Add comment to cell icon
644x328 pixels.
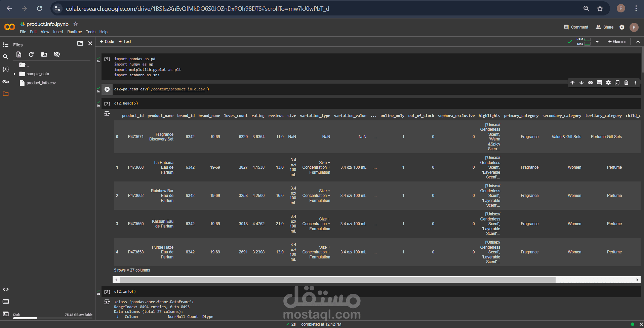click(599, 83)
